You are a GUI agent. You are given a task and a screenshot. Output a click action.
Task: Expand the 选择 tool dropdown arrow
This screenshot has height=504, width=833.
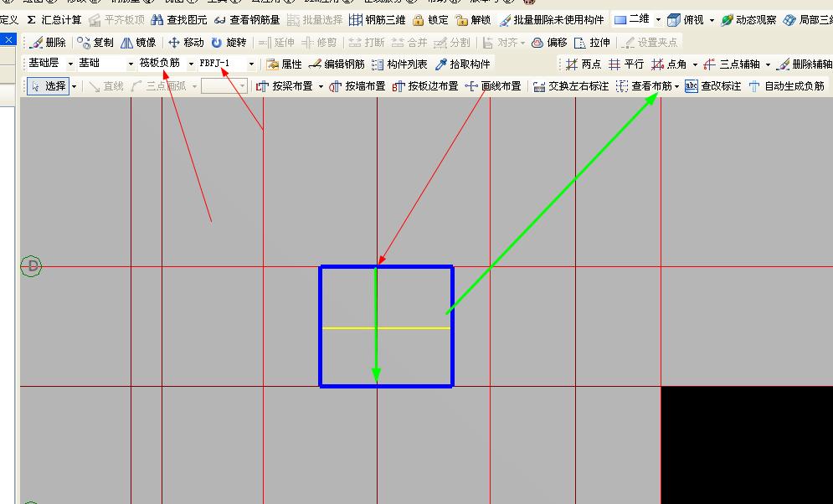pos(74,86)
